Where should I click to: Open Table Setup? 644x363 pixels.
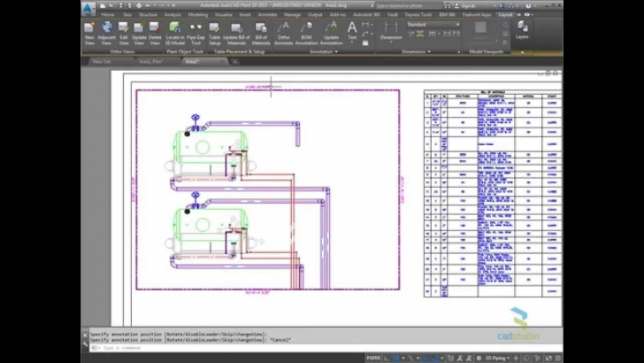tap(214, 34)
